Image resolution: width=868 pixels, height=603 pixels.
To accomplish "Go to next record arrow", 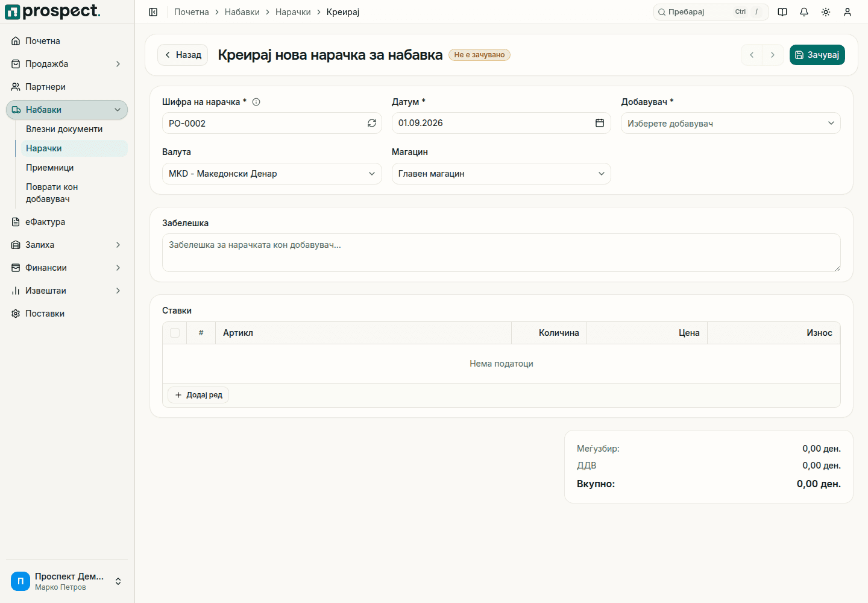I will pos(773,55).
